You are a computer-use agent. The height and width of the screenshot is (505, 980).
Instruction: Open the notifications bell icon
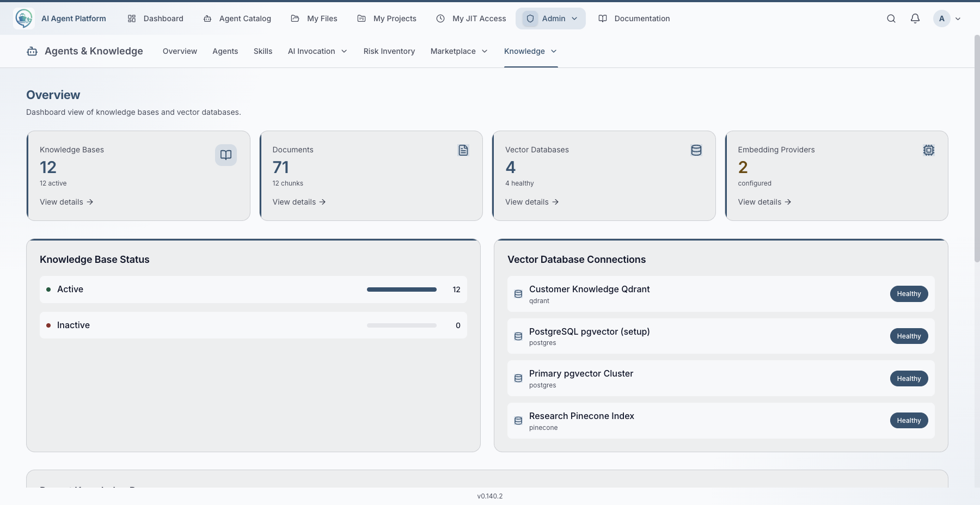tap(915, 19)
